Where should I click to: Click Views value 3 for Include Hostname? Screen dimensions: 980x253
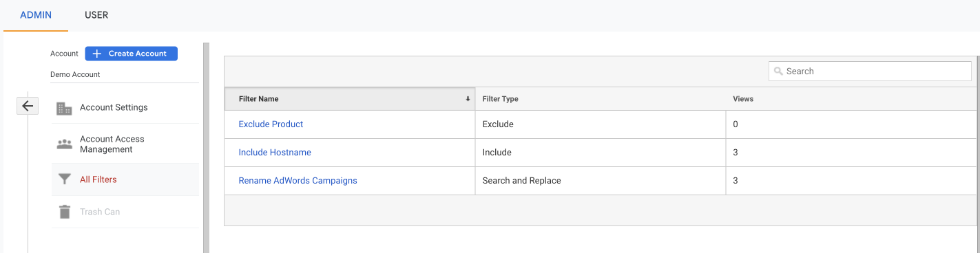(x=736, y=153)
